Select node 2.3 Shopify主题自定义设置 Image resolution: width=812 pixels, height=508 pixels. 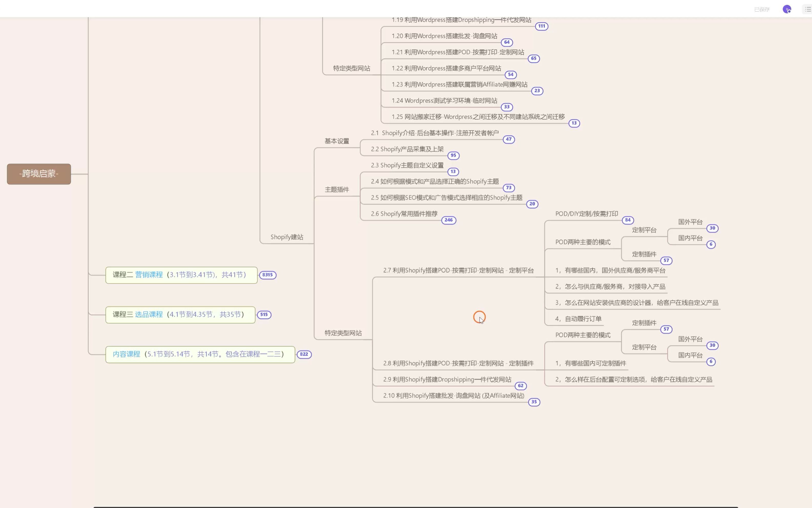[407, 165]
